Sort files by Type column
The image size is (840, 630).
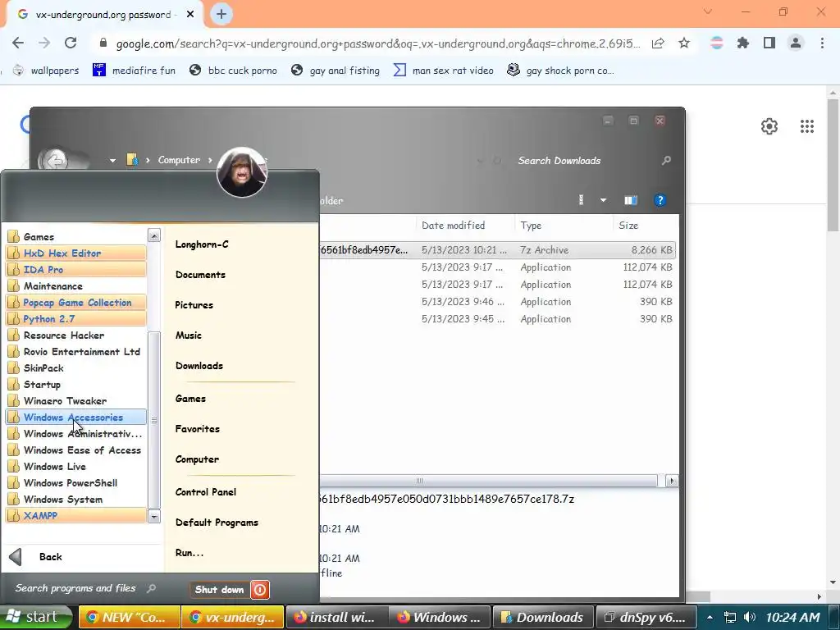coord(564,226)
